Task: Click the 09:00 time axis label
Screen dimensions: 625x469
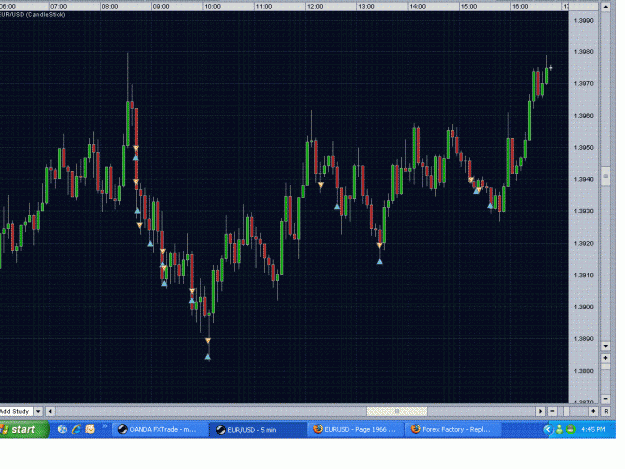Action: click(161, 6)
